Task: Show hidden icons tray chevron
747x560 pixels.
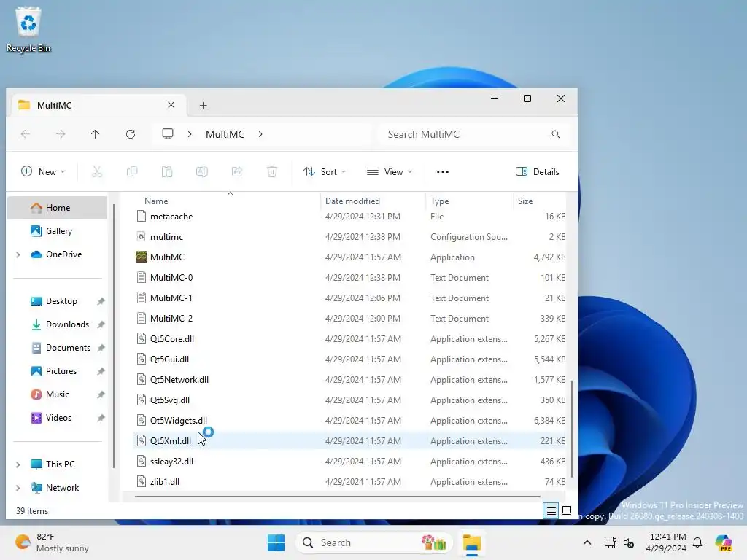Action: click(x=587, y=542)
